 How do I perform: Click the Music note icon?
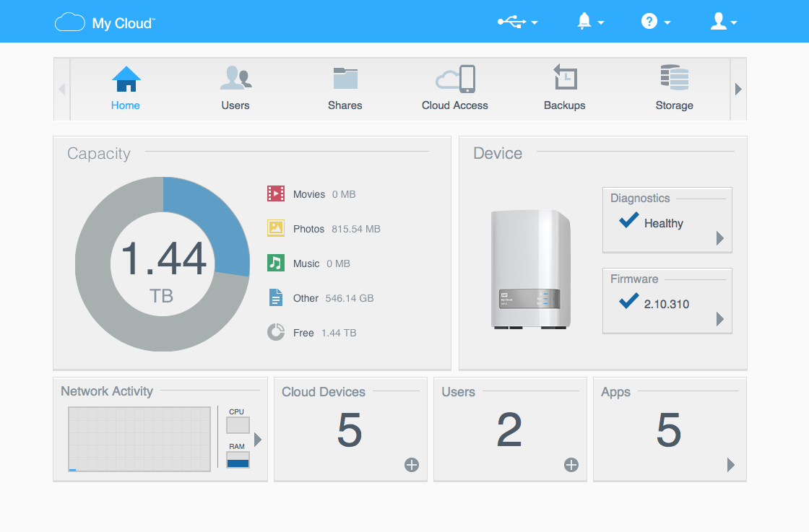coord(276,263)
